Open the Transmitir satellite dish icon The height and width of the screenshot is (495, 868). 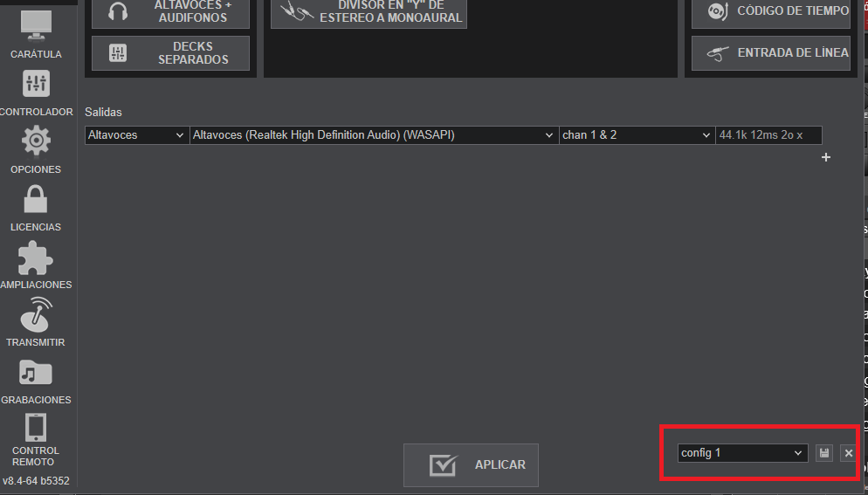(x=36, y=314)
